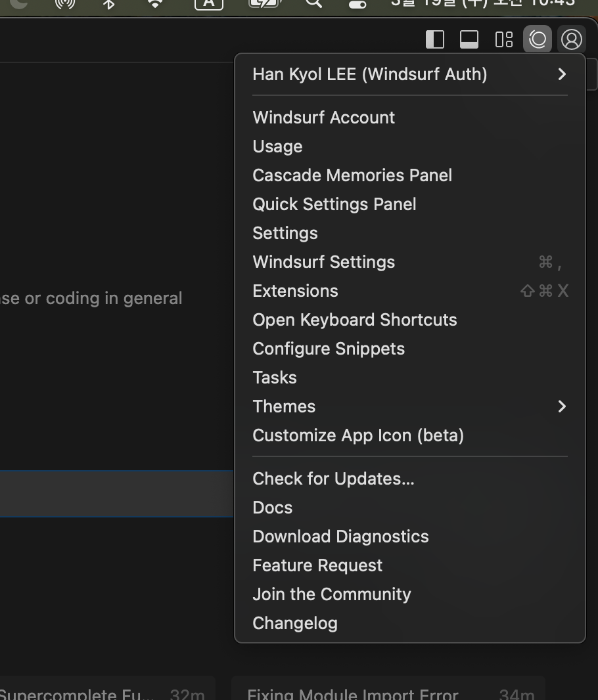
Task: Toggle the bottom panel layout icon
Action: point(469,39)
